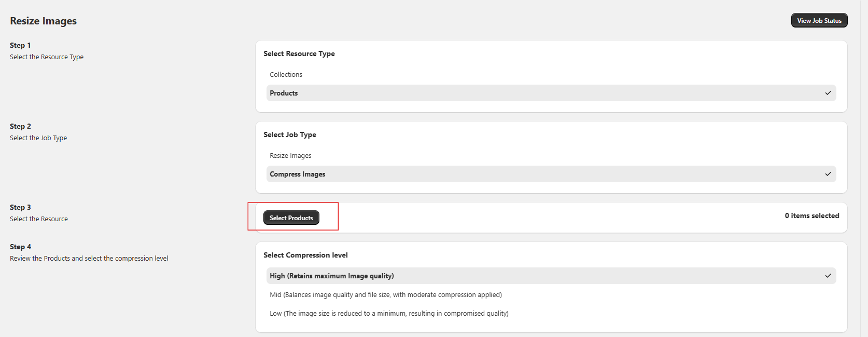Click the checkmark icon in High row
The width and height of the screenshot is (868, 337).
[x=828, y=276]
